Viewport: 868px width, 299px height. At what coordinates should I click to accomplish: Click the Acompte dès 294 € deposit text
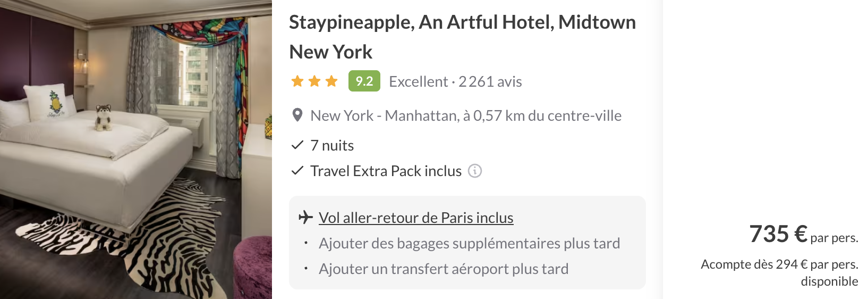point(779,272)
